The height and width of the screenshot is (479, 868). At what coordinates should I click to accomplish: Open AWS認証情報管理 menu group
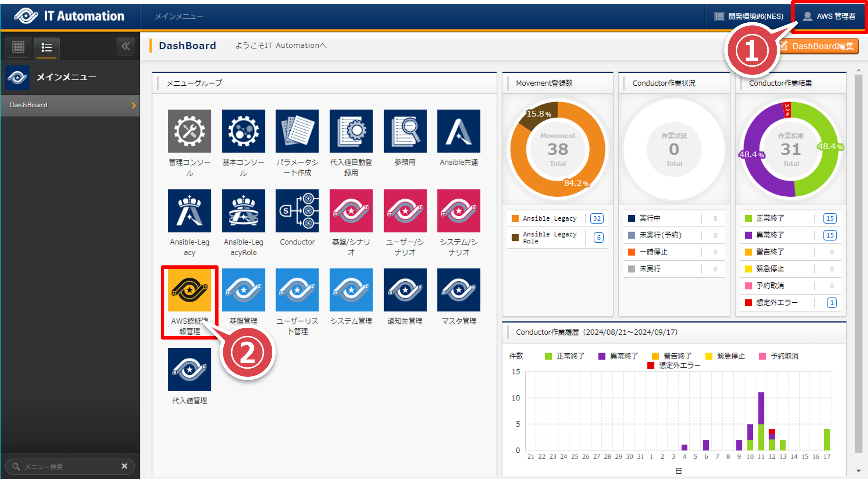tap(189, 290)
